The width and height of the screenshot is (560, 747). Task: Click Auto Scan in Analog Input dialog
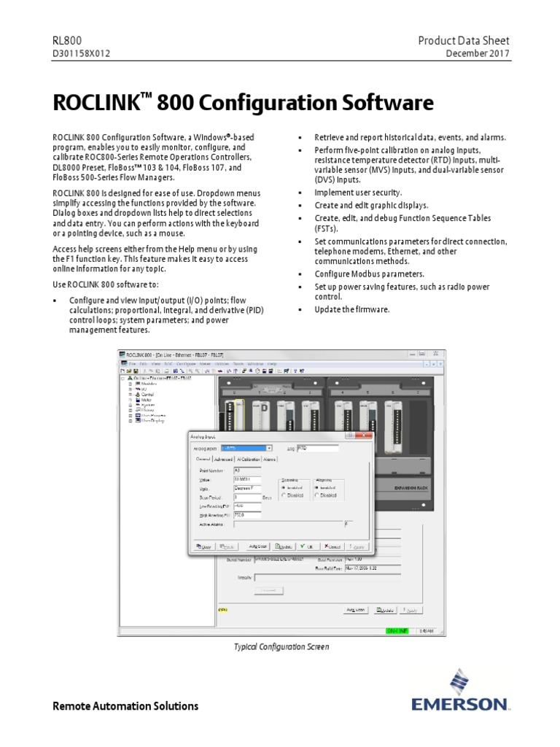258,546
